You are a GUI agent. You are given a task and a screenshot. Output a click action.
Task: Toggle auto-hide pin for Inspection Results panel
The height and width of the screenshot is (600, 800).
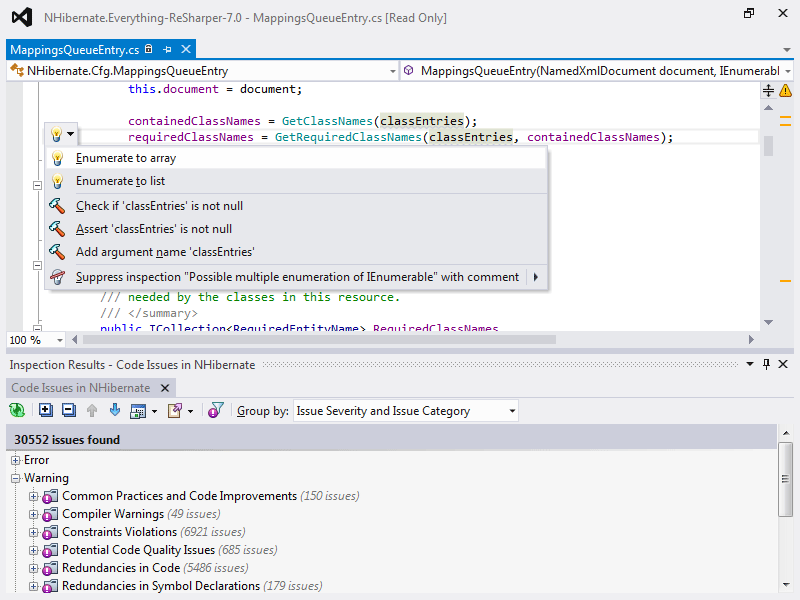pyautogui.click(x=766, y=364)
